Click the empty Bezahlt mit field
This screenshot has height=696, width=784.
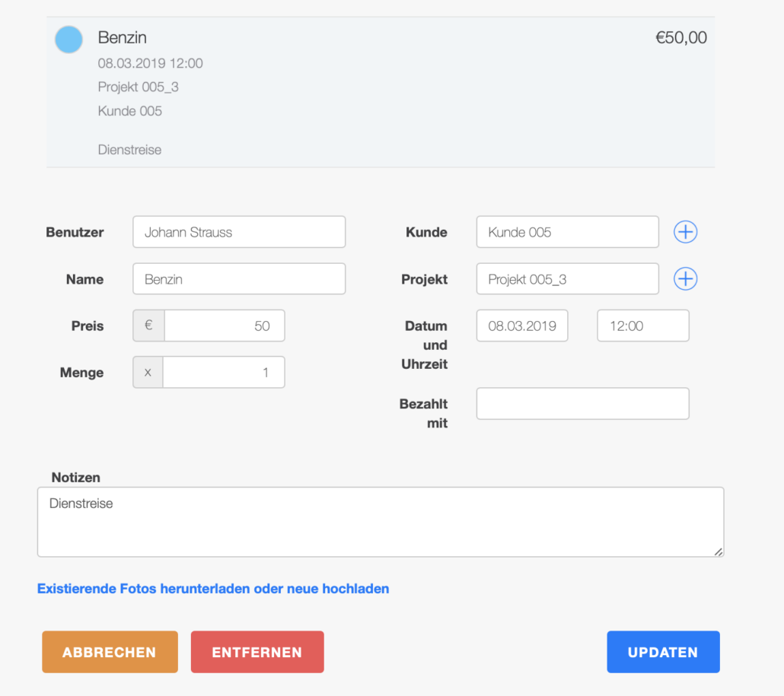[x=582, y=404]
